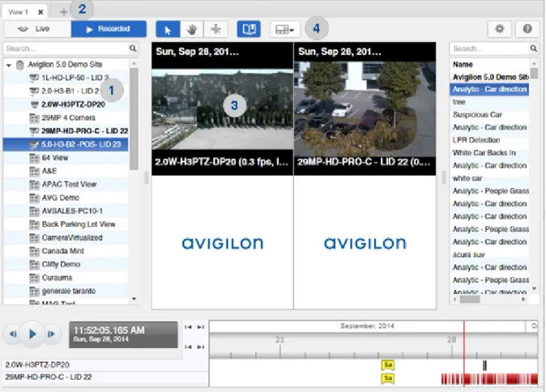Viewport: 546px width, 392px height.
Task: Click the camera tree scroll down arrow
Action: pyautogui.click(x=134, y=299)
